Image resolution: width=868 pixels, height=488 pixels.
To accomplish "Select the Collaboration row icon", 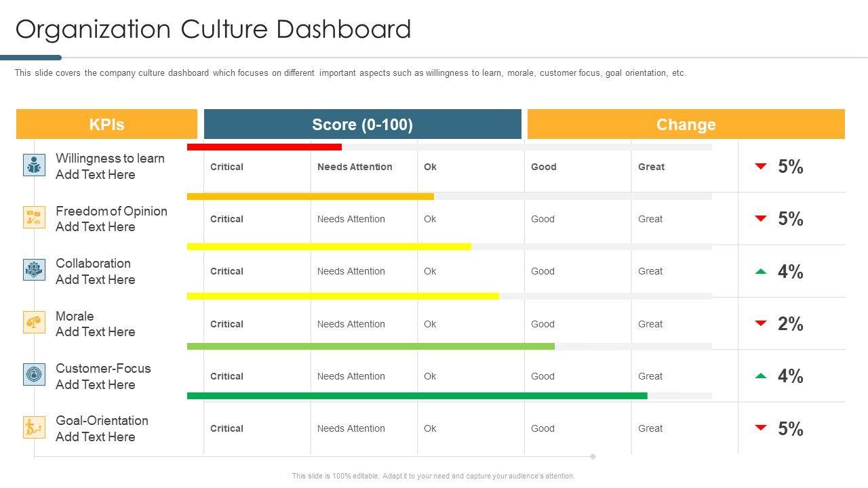I will (x=34, y=270).
